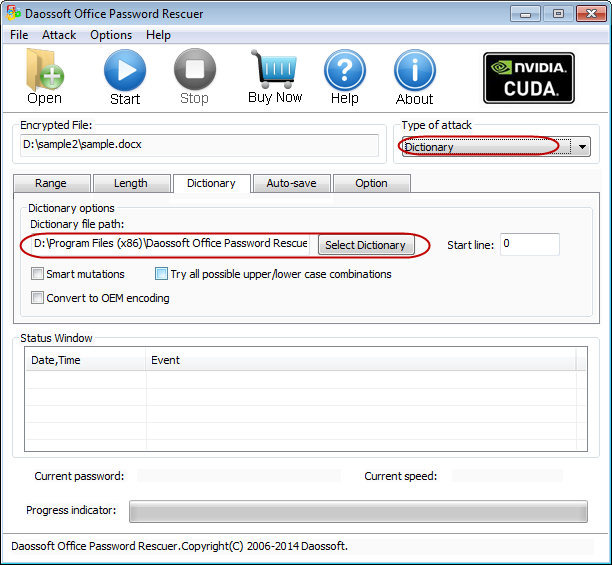Open the Attack menu
The height and width of the screenshot is (565, 612).
tap(59, 35)
